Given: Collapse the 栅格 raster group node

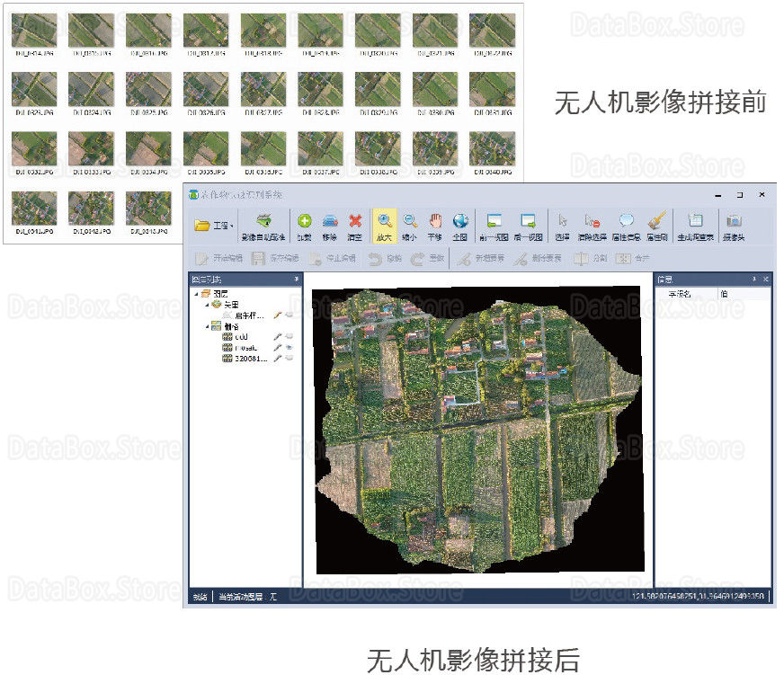Looking at the screenshot, I should coord(207,326).
